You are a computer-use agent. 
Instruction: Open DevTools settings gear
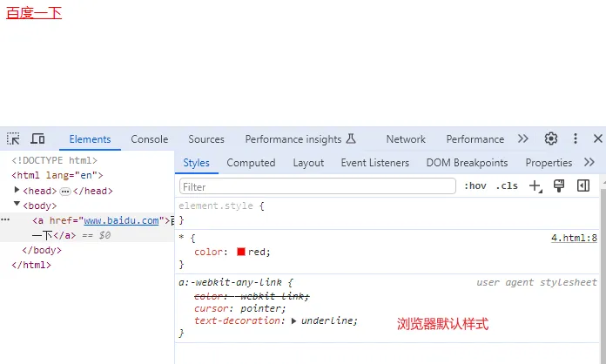[550, 138]
